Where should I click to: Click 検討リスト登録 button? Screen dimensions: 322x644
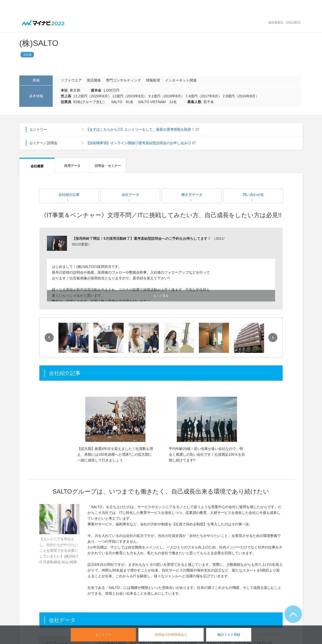(x=229, y=634)
